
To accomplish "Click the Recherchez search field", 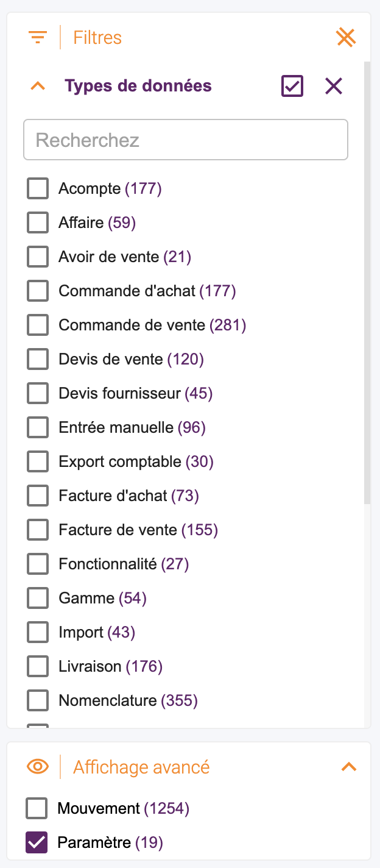I will click(186, 140).
